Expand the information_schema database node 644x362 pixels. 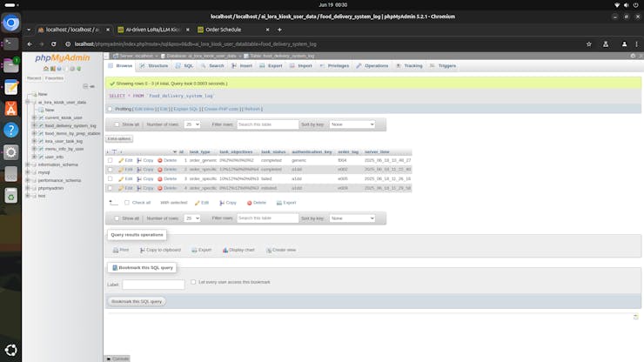click(28, 164)
